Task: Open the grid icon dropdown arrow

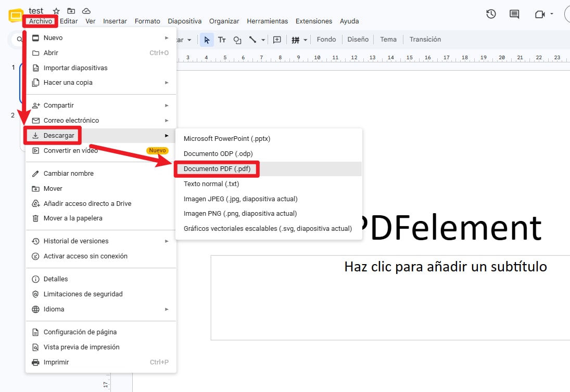Action: (x=306, y=40)
